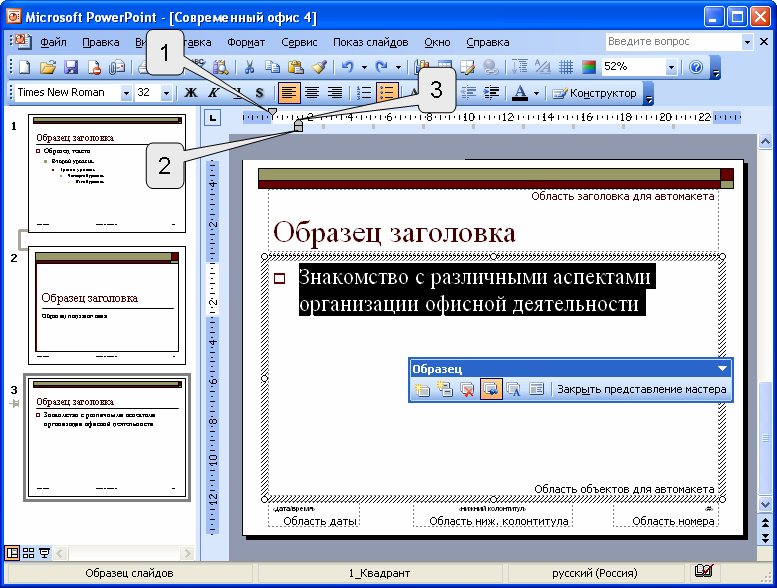This screenshot has width=777, height=588.
Task: Click Закрыть представление мастера button
Action: click(642, 389)
